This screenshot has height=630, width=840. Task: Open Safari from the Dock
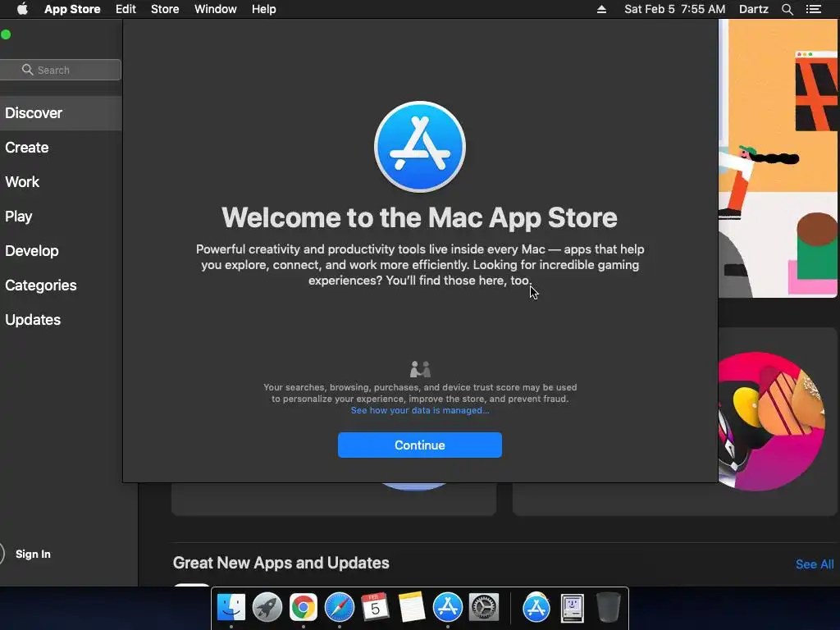tap(339, 607)
